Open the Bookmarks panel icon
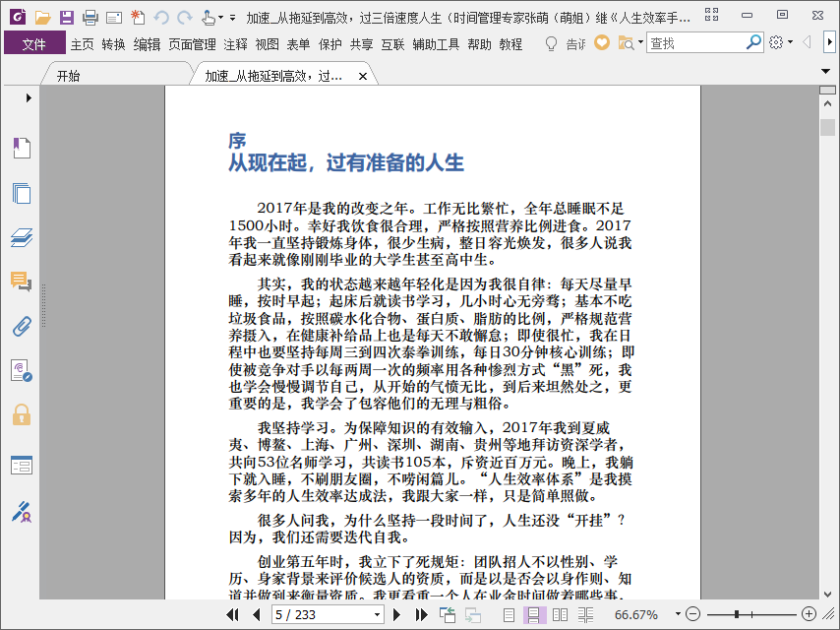 (x=22, y=148)
